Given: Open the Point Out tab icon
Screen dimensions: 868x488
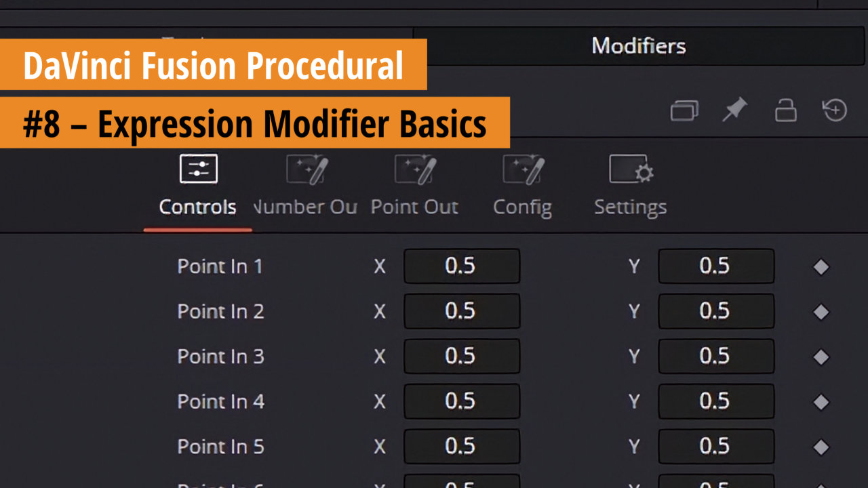Looking at the screenshot, I should [x=415, y=169].
